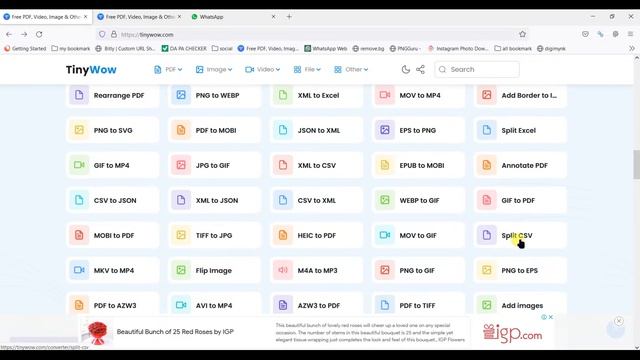
Task: Open the social bookmark folder
Action: point(222,48)
